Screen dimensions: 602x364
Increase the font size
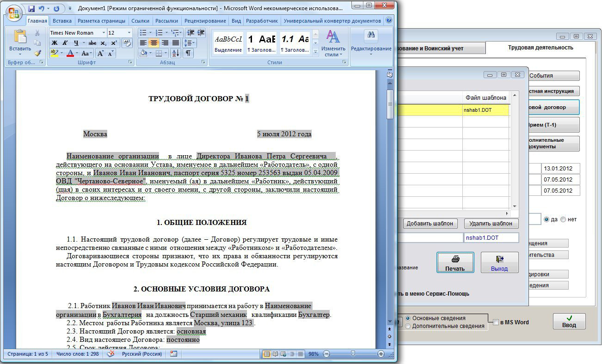pyautogui.click(x=101, y=53)
